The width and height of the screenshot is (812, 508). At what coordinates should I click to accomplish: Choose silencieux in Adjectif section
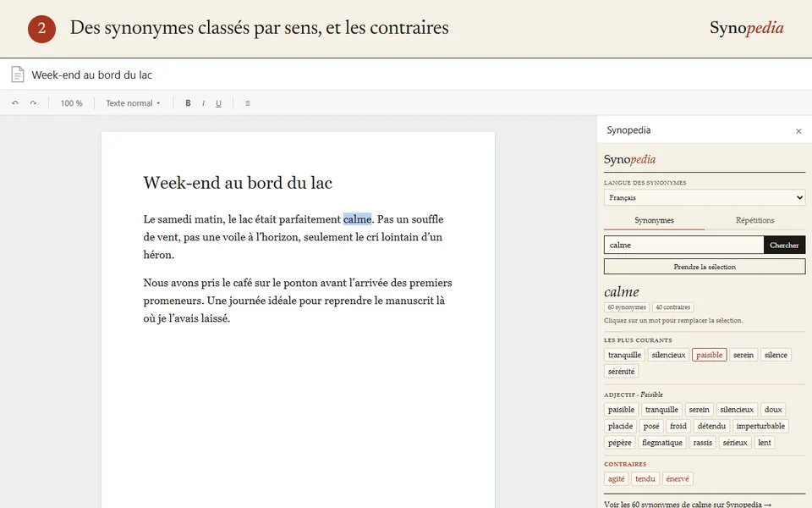737,410
